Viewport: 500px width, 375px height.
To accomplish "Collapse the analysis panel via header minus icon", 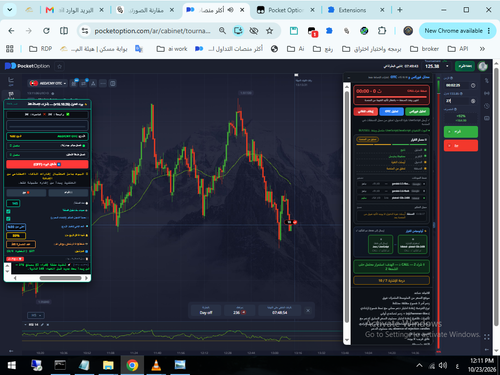I will (x=349, y=78).
